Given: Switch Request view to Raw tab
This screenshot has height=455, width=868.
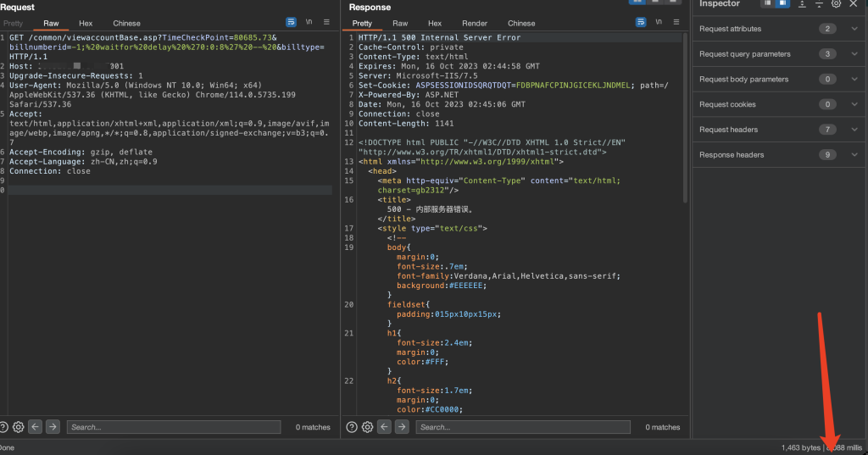Looking at the screenshot, I should [x=51, y=23].
